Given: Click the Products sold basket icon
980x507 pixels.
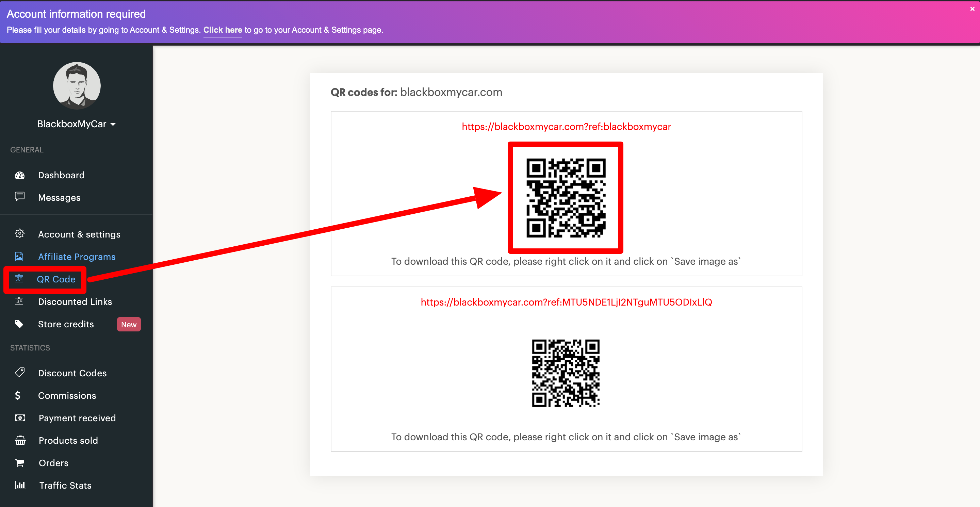Looking at the screenshot, I should click(20, 440).
